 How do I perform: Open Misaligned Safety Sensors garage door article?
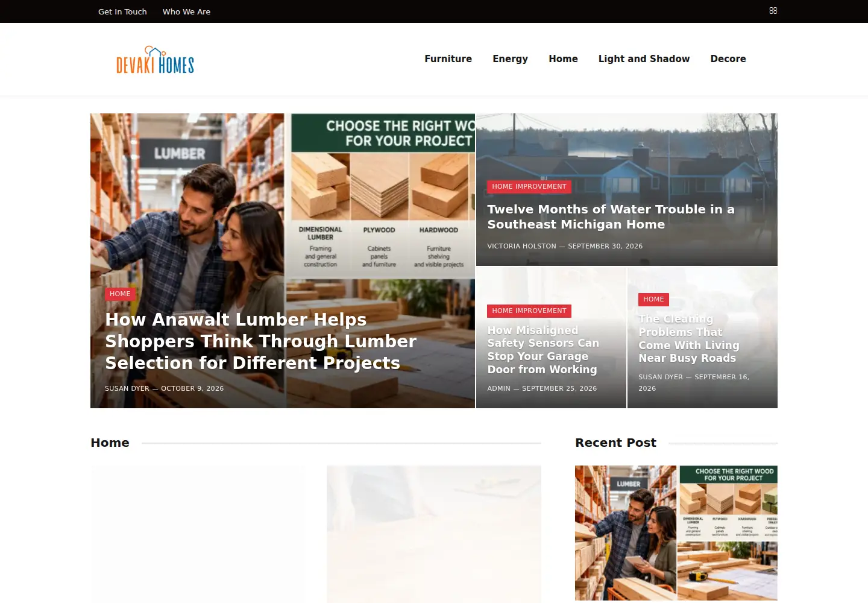pos(543,350)
